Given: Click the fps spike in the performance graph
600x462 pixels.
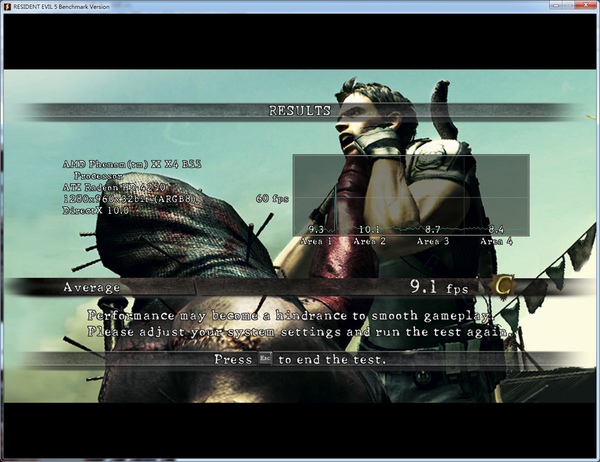Looking at the screenshot, I should pyautogui.click(x=336, y=209).
